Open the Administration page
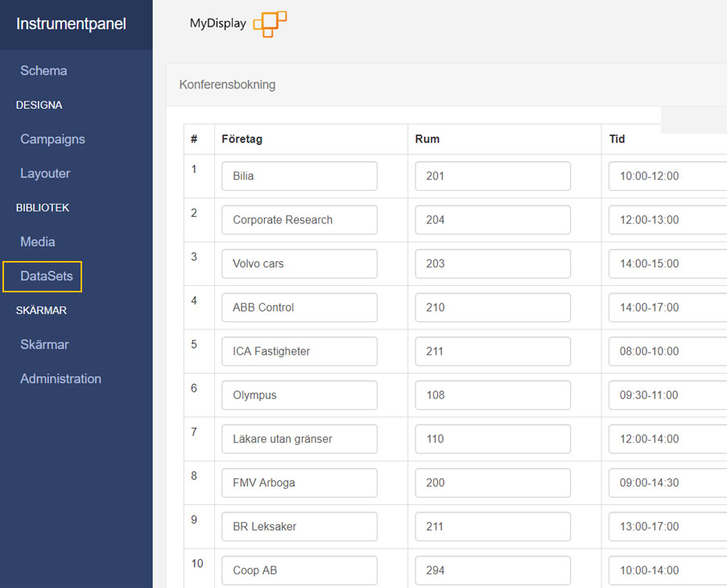The height and width of the screenshot is (588, 727). (60, 379)
